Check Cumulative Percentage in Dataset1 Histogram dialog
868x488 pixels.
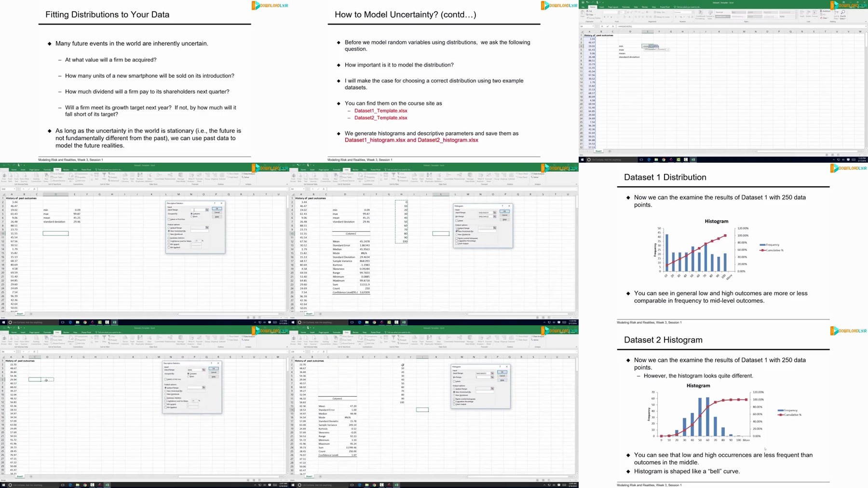[457, 241]
